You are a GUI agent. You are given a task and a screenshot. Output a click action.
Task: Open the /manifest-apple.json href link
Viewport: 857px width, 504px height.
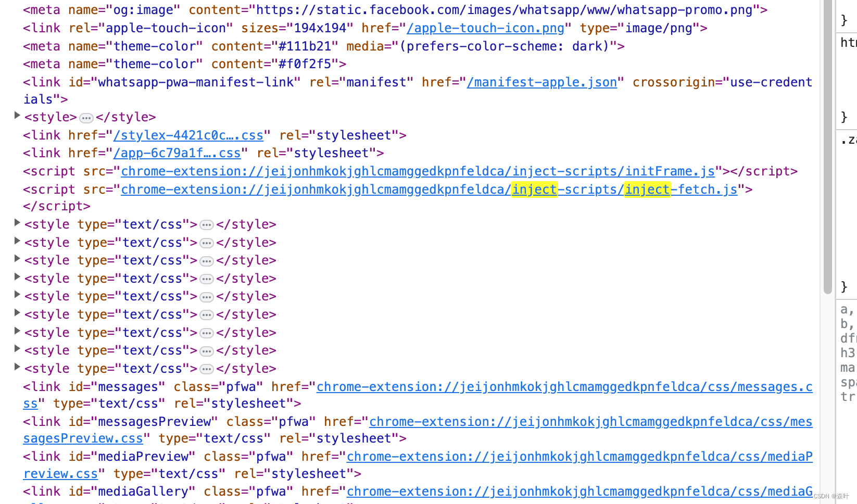[x=542, y=82]
